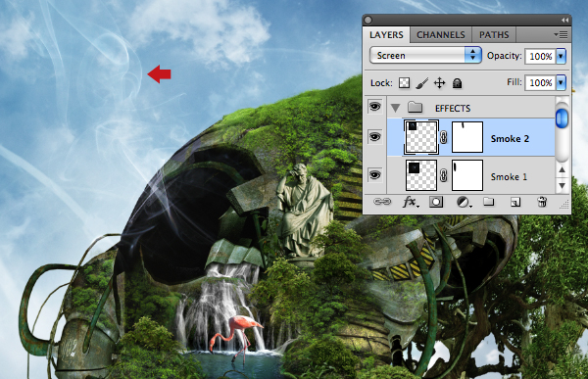Click the layers list scrollbar thumb
Screen dimensions: 588x379
tap(562, 118)
